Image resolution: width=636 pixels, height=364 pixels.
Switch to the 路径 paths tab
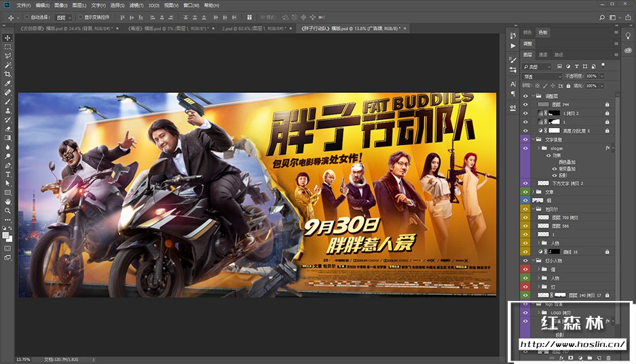pos(559,55)
